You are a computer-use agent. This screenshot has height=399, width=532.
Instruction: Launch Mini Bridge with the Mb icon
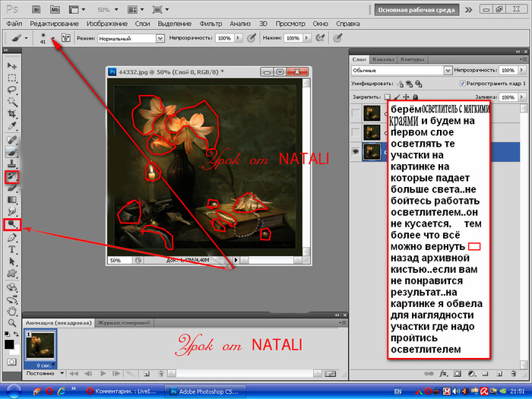pos(55,9)
